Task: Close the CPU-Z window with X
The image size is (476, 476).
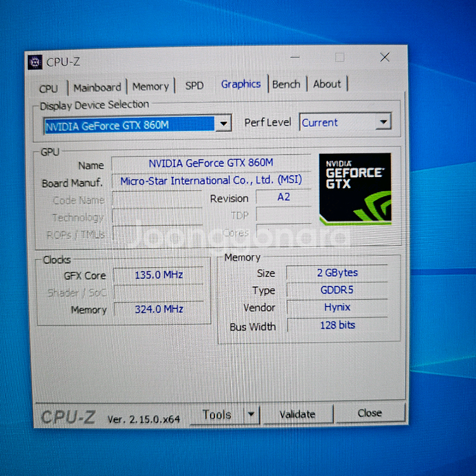Action: coord(385,57)
